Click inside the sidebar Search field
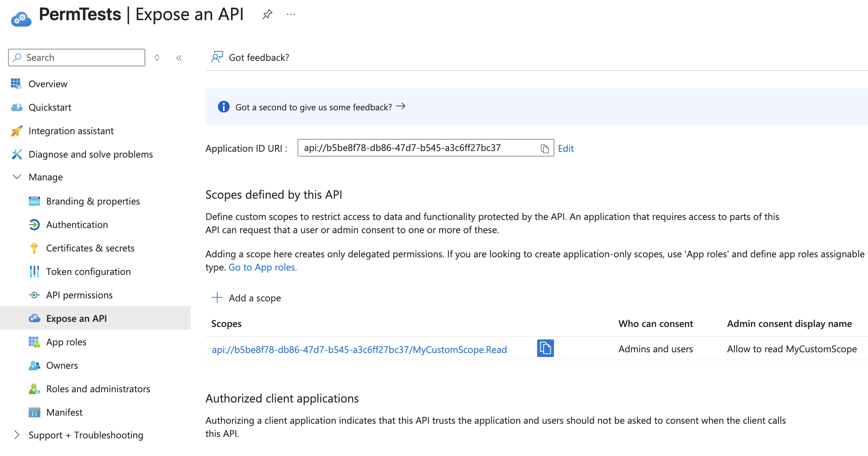 76,57
